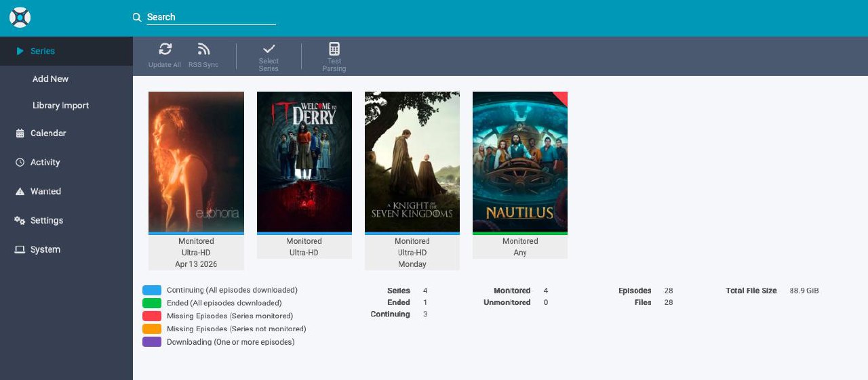Click the Sonarr logo icon

[20, 18]
